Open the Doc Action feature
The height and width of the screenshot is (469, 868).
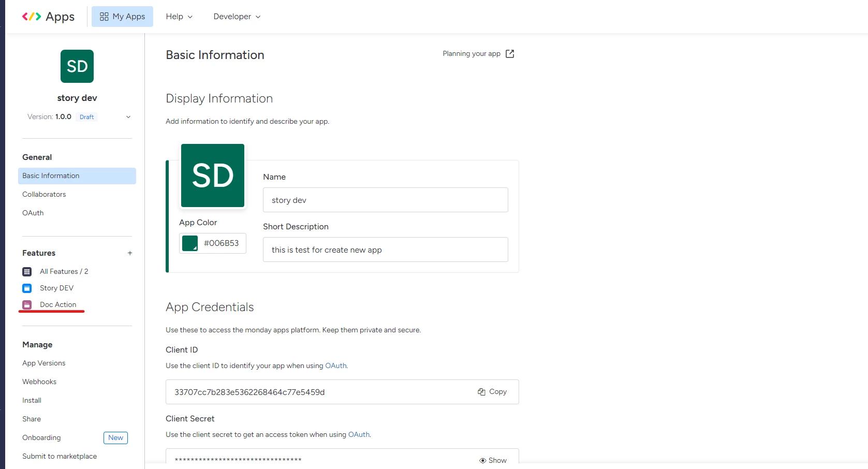(x=58, y=305)
